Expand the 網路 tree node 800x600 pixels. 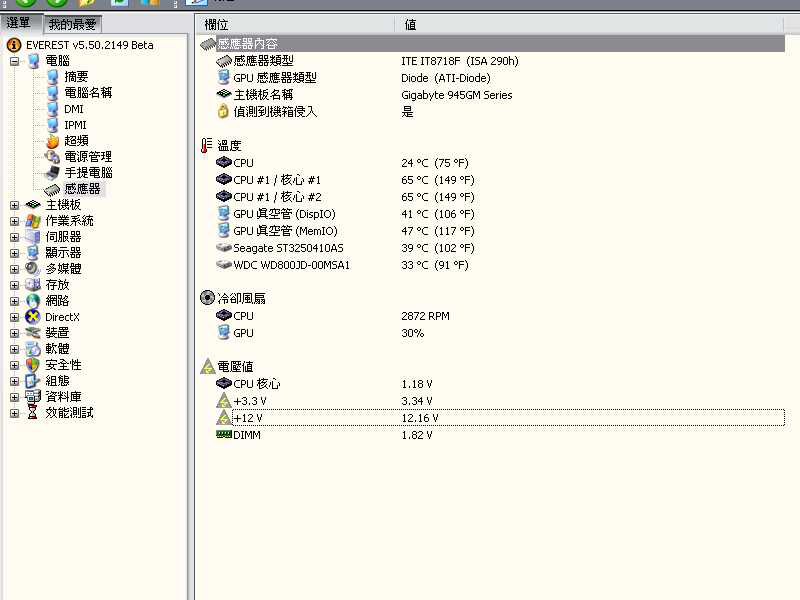[15, 301]
